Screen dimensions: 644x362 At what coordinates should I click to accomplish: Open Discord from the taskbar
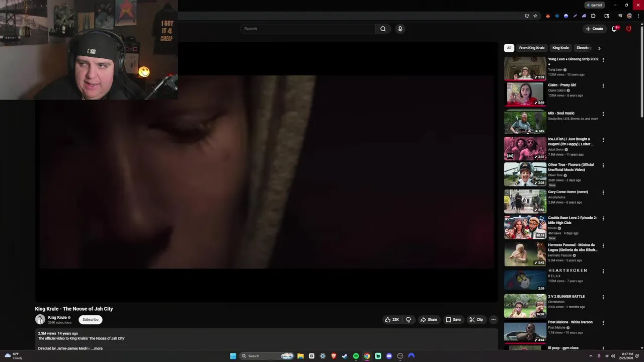point(389,356)
